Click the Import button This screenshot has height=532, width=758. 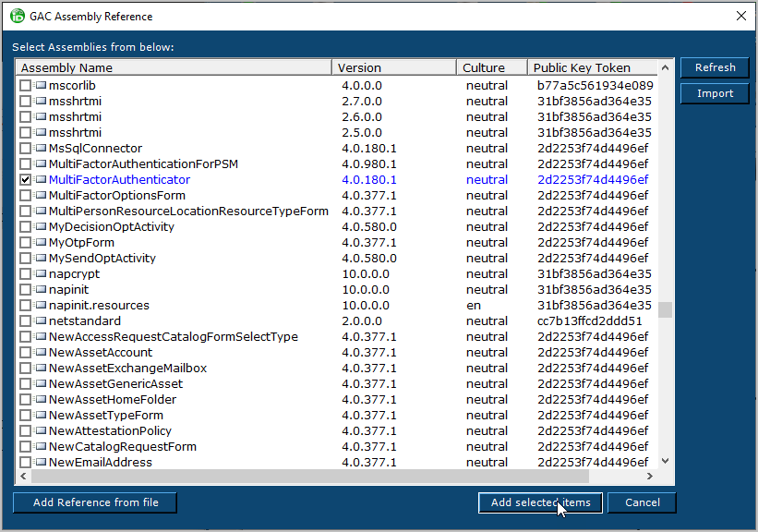coord(715,93)
